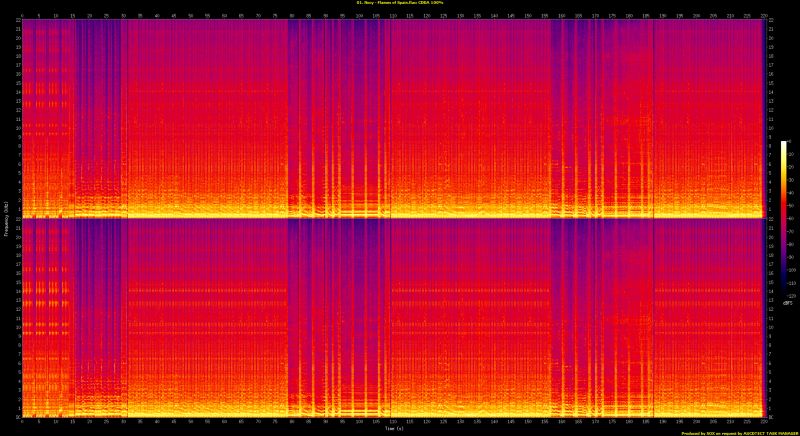This screenshot has width=800, height=436.
Task: Click the 80 mark on the top time axis
Action: coord(291,15)
